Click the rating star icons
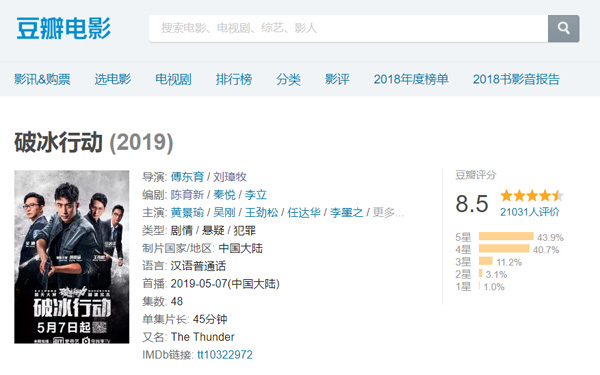Viewport: 600px width, 375px height. pyautogui.click(x=532, y=196)
